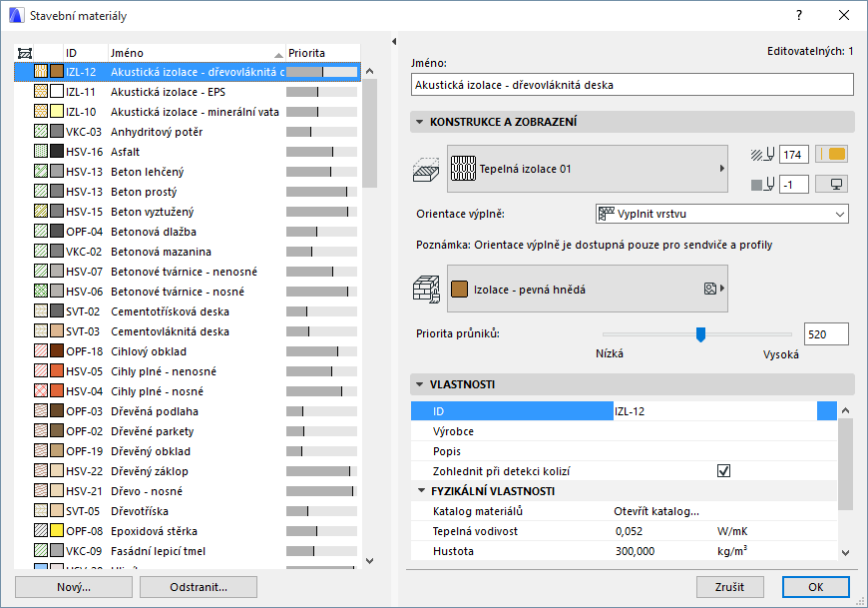Click the foreground pen number field 174

click(x=794, y=155)
